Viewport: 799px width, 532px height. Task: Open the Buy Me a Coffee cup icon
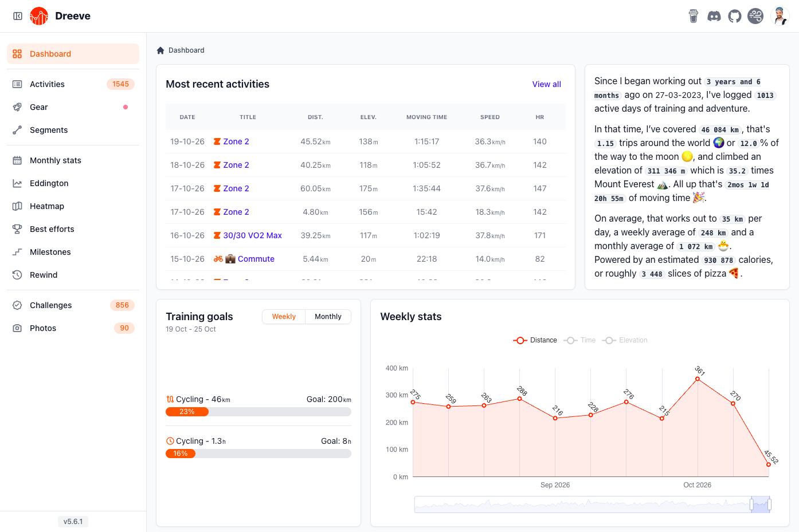pyautogui.click(x=694, y=16)
